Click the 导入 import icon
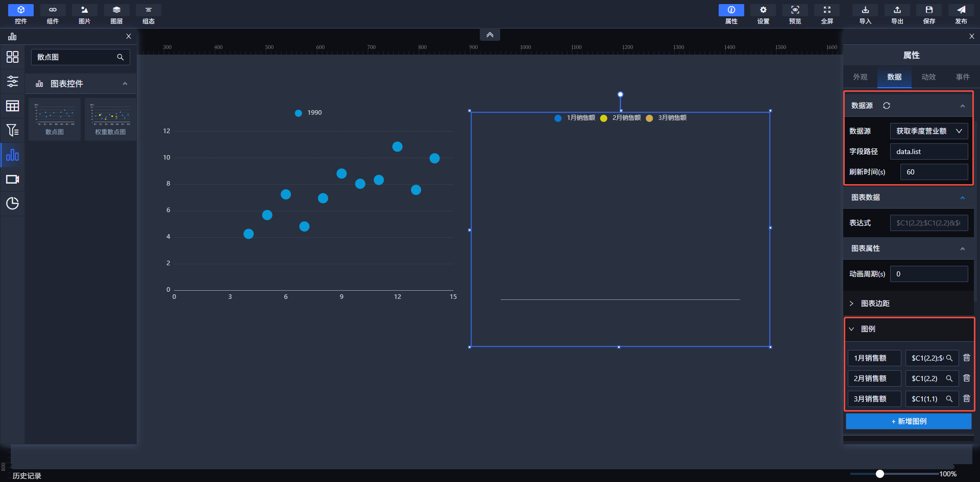 (865, 14)
